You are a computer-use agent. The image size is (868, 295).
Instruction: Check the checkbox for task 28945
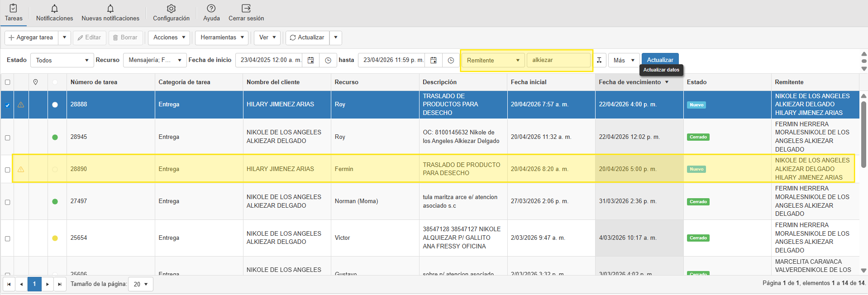[7, 138]
